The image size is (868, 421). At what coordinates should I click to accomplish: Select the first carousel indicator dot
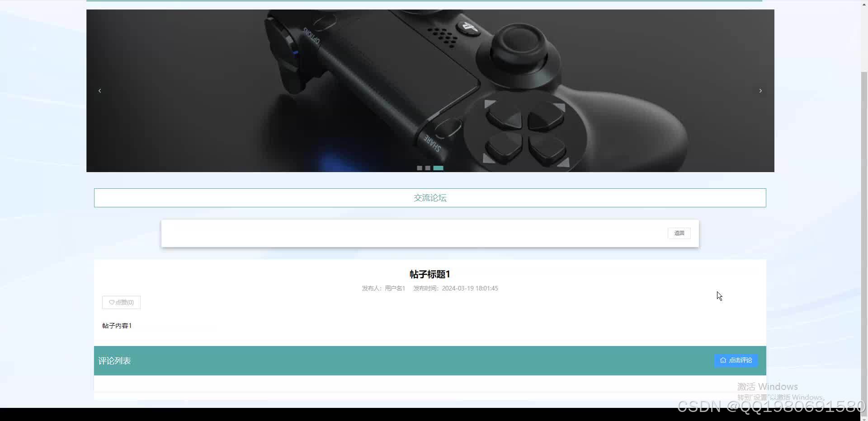tap(420, 168)
